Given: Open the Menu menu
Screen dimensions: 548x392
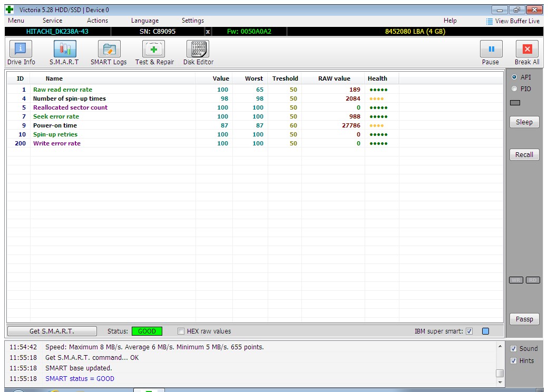Looking at the screenshot, I should (16, 21).
